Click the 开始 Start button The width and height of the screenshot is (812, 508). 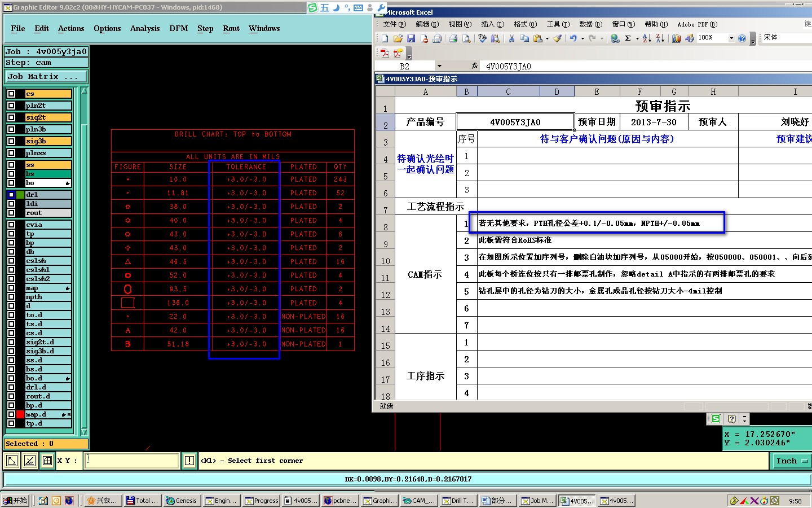pyautogui.click(x=15, y=501)
